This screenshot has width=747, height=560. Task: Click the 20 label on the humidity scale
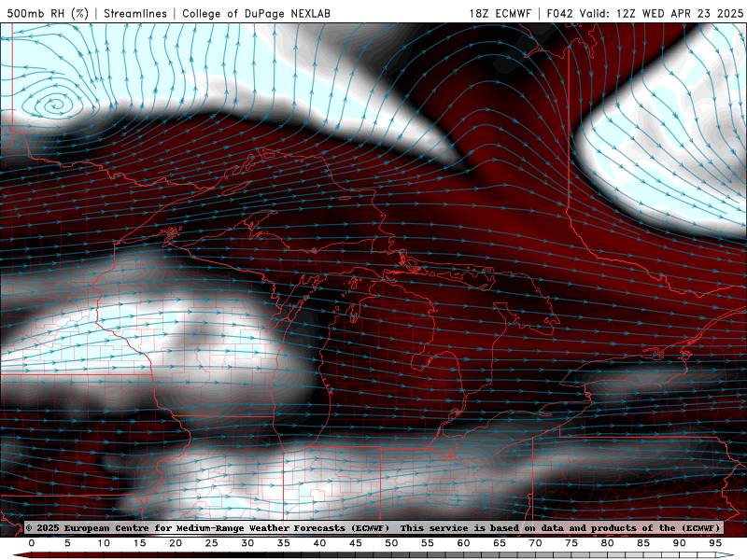tap(176, 543)
